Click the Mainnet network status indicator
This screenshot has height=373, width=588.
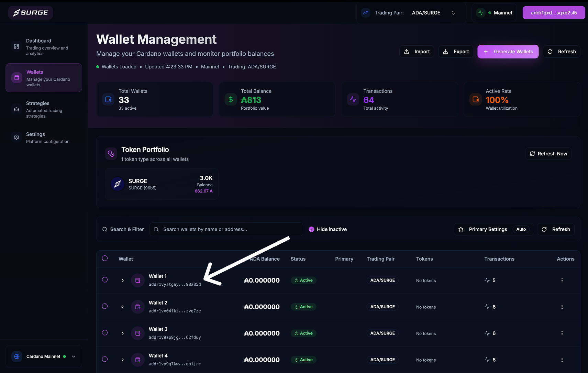(x=494, y=13)
